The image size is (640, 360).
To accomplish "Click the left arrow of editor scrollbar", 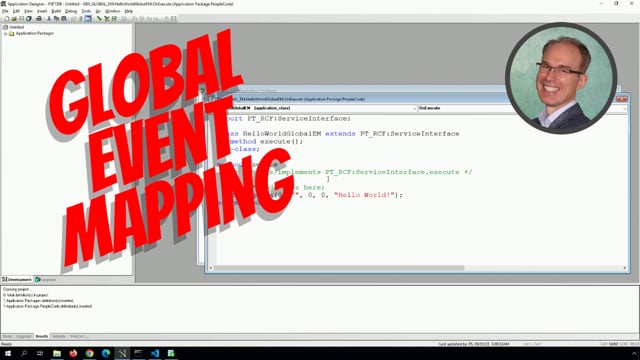I will (x=211, y=268).
